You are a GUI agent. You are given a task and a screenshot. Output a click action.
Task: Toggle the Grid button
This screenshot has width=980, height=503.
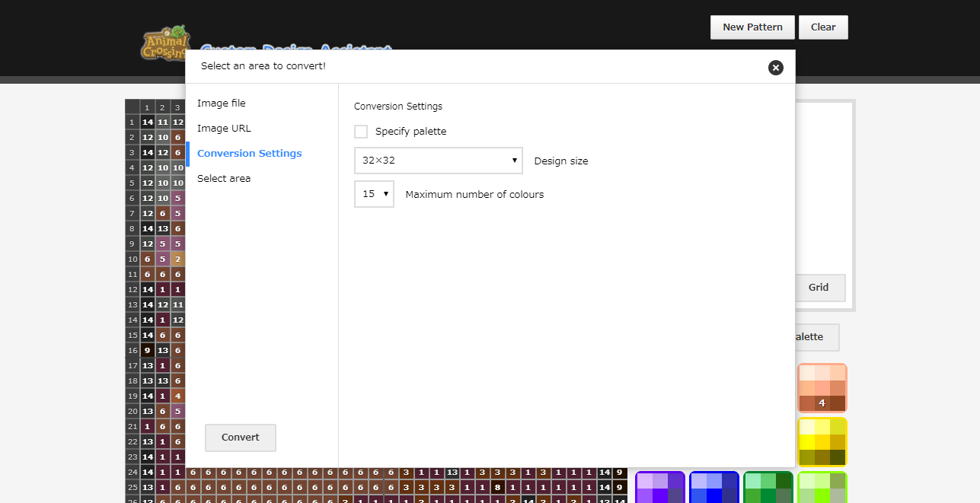(x=819, y=288)
